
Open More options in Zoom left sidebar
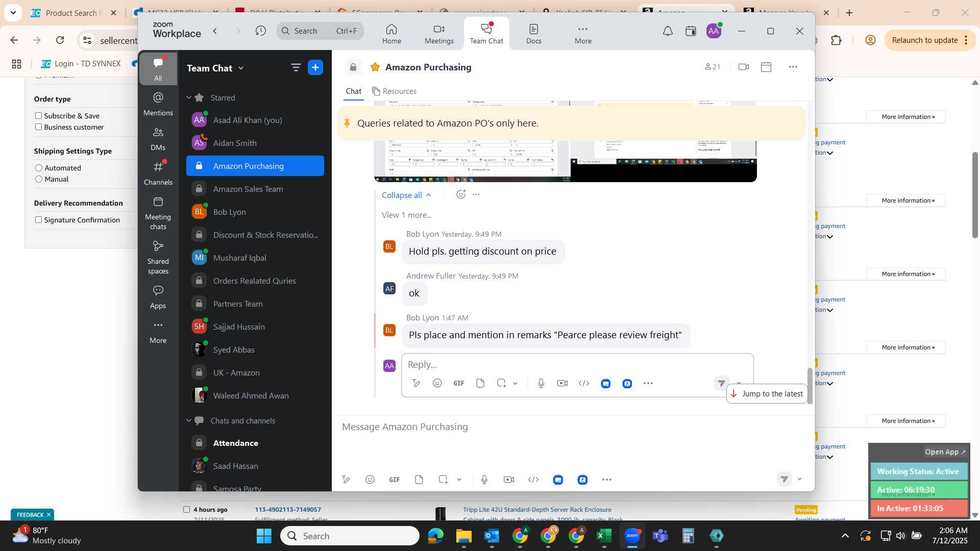[x=158, y=332]
